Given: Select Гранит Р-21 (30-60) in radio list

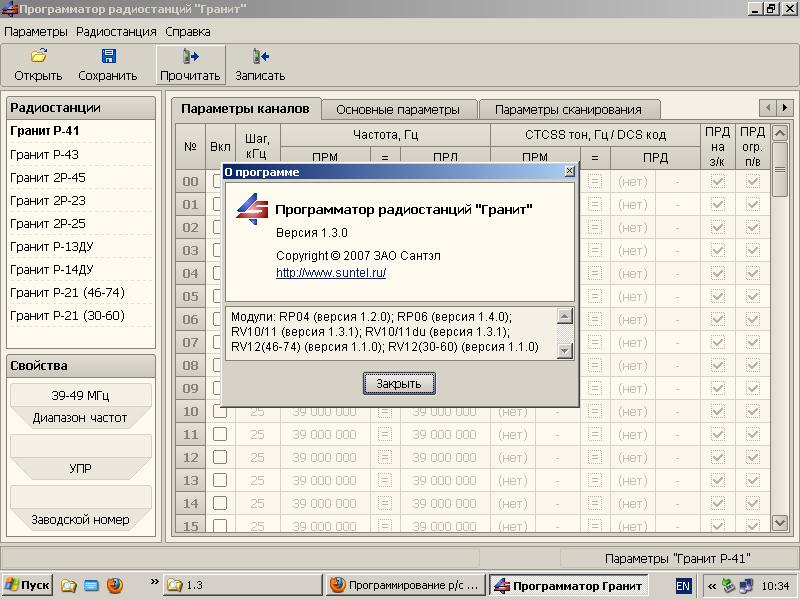Looking at the screenshot, I should point(67,315).
